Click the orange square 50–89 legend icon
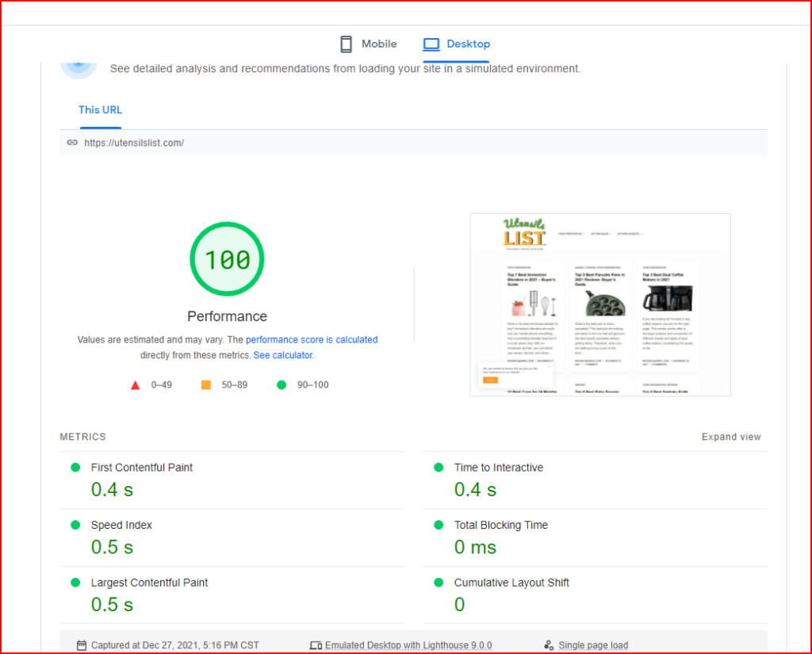This screenshot has height=654, width=812. (206, 384)
